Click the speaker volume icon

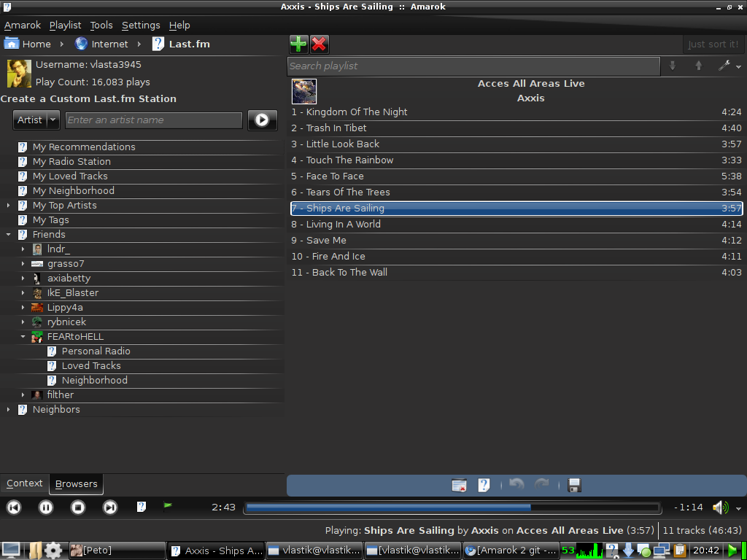pos(720,507)
